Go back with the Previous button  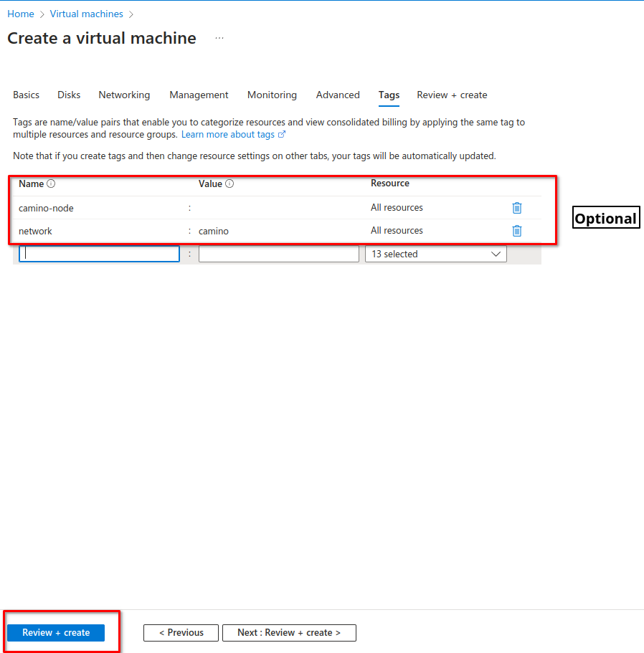point(181,633)
